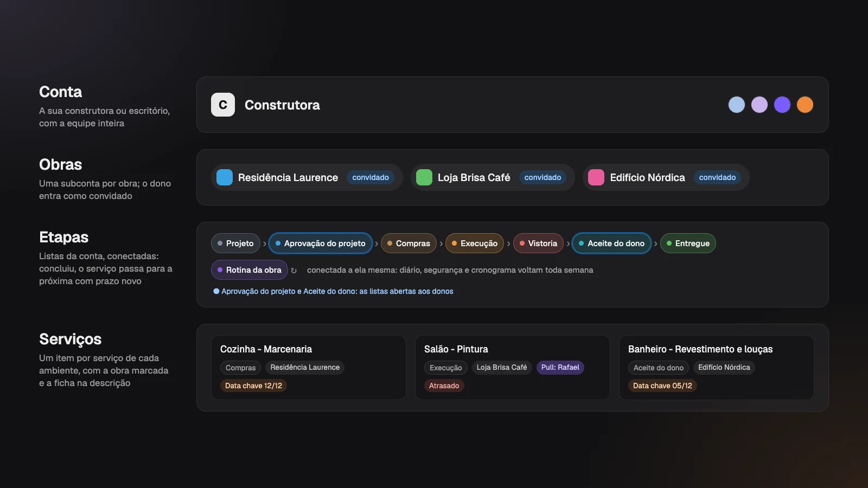The height and width of the screenshot is (488, 868).
Task: Click the Compras tag on the Cozinha card
Action: (240, 368)
